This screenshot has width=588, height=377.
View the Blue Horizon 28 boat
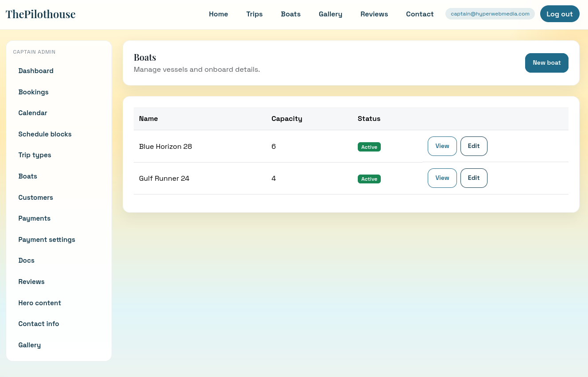pos(442,146)
